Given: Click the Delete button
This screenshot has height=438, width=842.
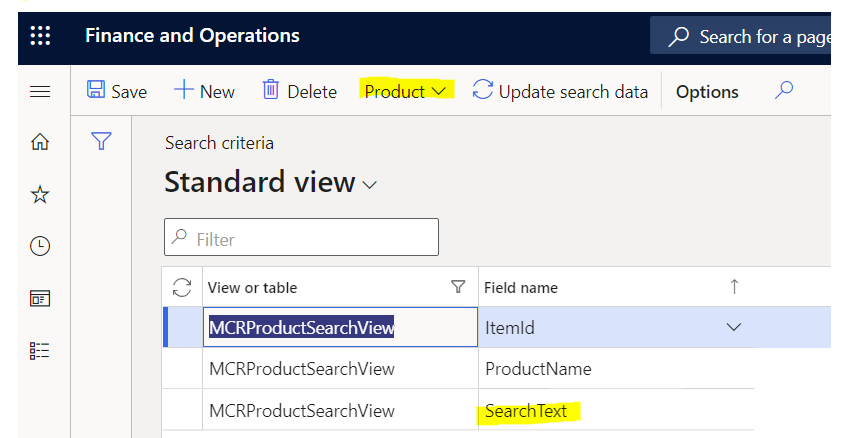Looking at the screenshot, I should (299, 91).
